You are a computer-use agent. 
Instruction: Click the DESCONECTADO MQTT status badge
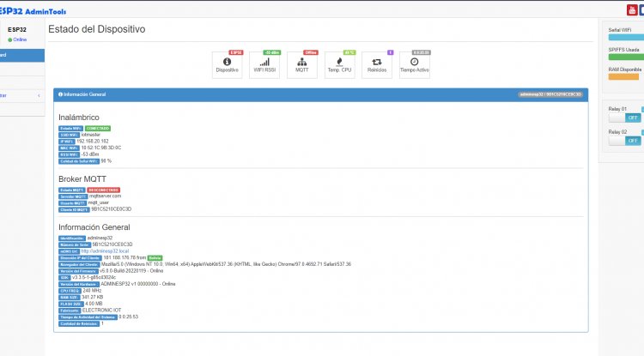coord(103,189)
